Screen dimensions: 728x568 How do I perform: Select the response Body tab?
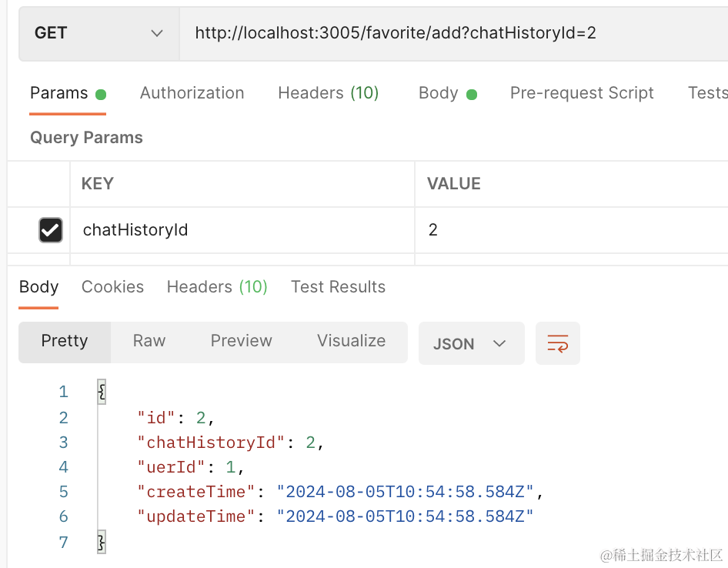coord(38,287)
